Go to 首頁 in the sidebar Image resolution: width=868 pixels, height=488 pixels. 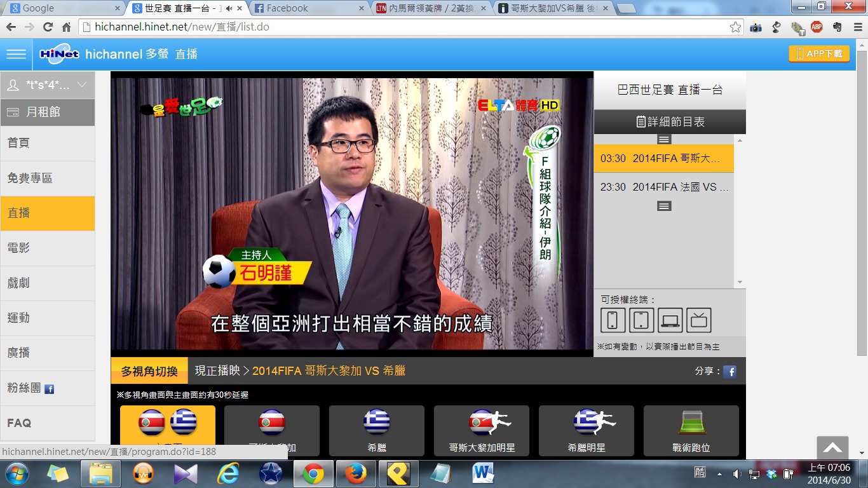pyautogui.click(x=48, y=144)
